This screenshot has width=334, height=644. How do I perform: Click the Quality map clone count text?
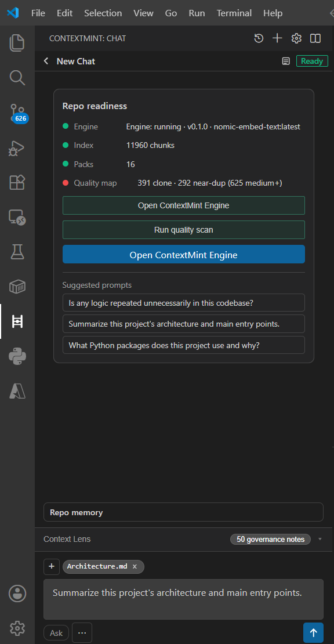210,183
